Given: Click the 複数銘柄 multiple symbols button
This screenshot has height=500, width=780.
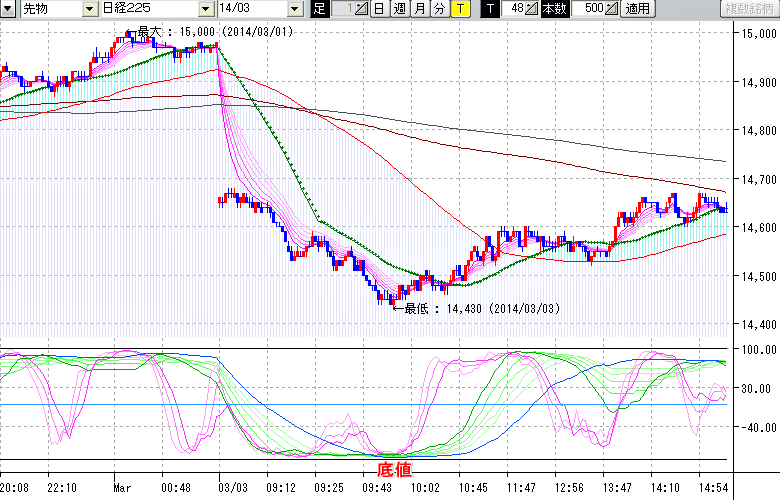Looking at the screenshot, I should pyautogui.click(x=748, y=9).
